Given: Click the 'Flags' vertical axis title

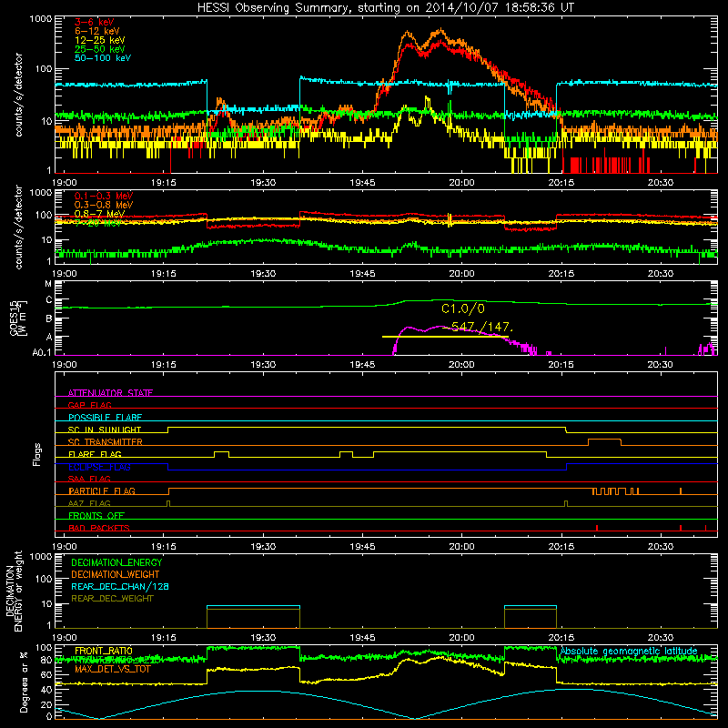Looking at the screenshot, I should [37, 454].
